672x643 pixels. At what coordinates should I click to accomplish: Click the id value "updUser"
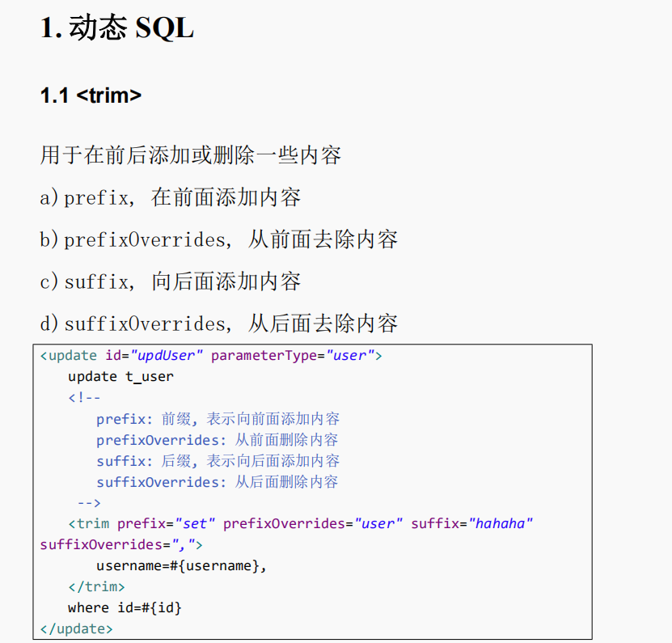pyautogui.click(x=167, y=356)
